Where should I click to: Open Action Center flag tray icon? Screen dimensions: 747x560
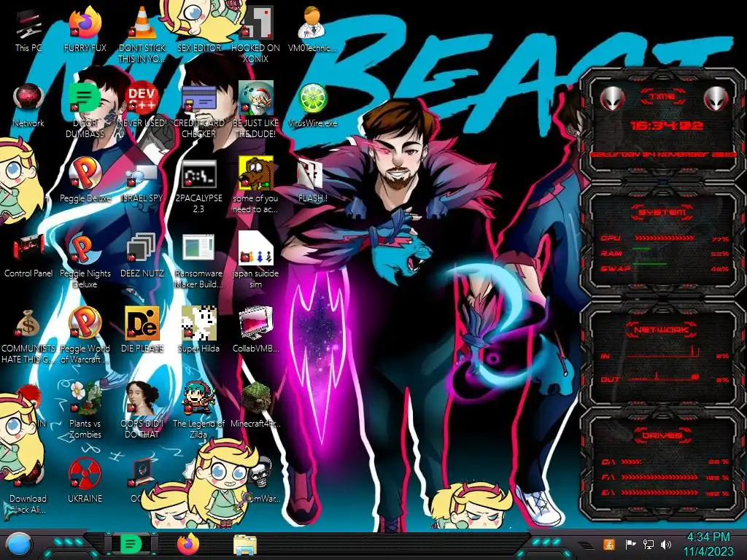(630, 544)
